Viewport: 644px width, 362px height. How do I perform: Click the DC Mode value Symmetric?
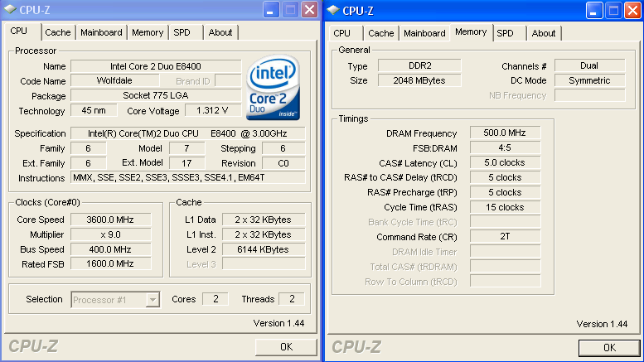(x=589, y=80)
